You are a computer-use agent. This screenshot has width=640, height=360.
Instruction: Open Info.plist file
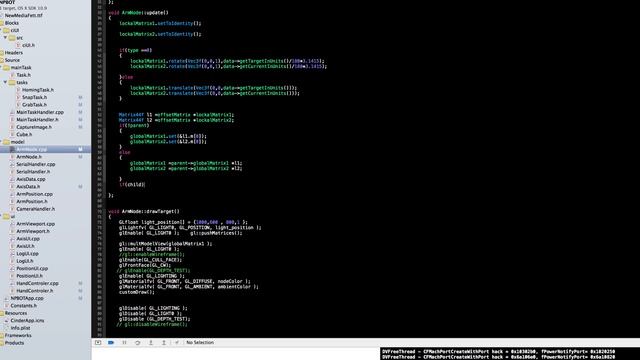[20, 328]
